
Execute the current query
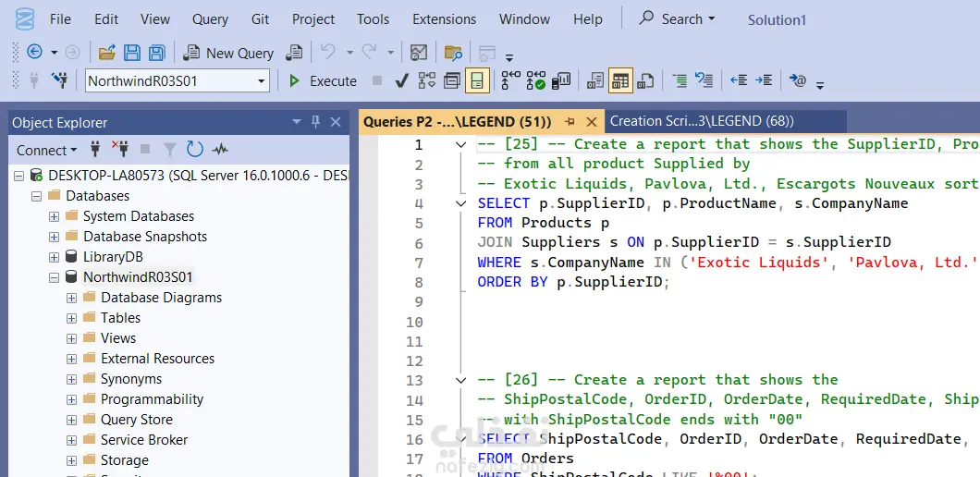(x=323, y=81)
